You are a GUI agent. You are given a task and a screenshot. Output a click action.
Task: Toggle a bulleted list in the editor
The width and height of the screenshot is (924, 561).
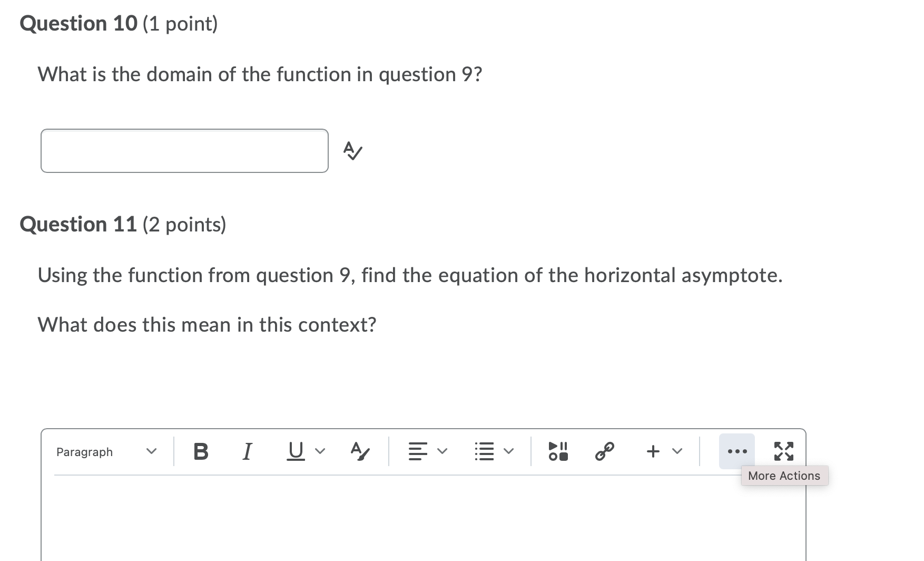pos(485,451)
